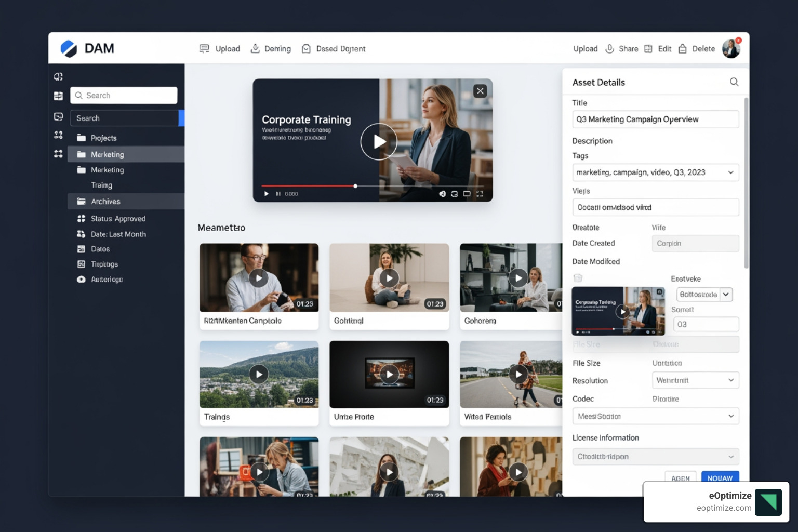
Task: Click the download icon next to Share
Action: (x=609, y=48)
